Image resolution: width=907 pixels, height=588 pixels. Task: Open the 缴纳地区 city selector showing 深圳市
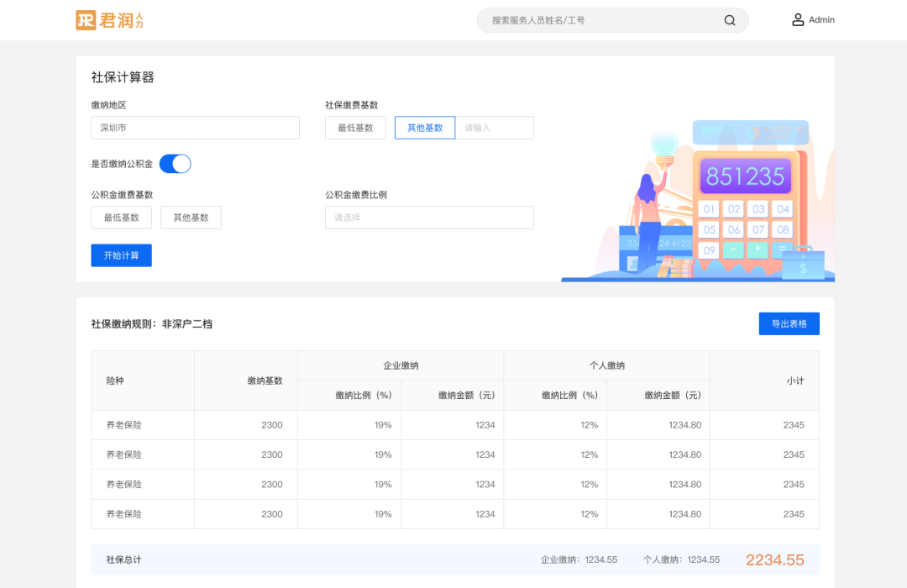pos(195,127)
